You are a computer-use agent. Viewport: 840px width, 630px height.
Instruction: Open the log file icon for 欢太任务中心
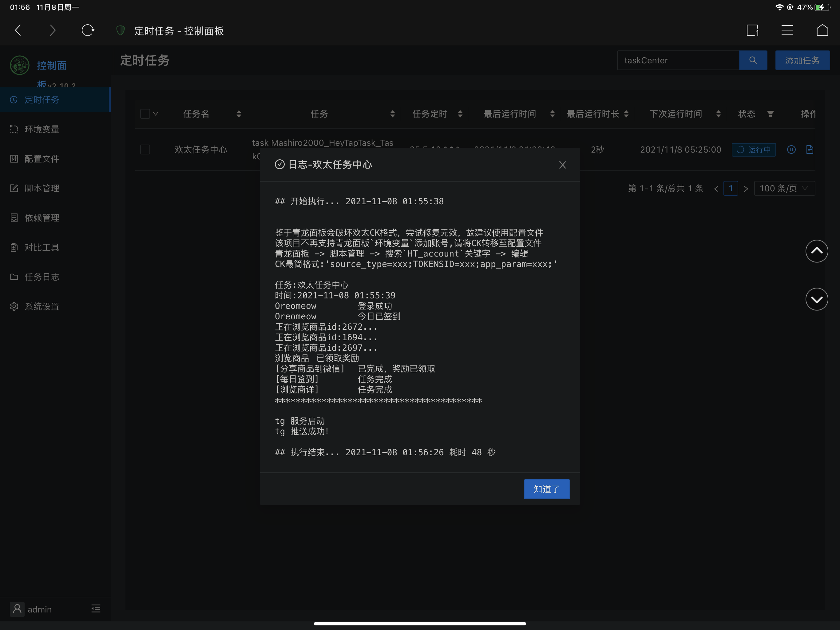tap(810, 150)
